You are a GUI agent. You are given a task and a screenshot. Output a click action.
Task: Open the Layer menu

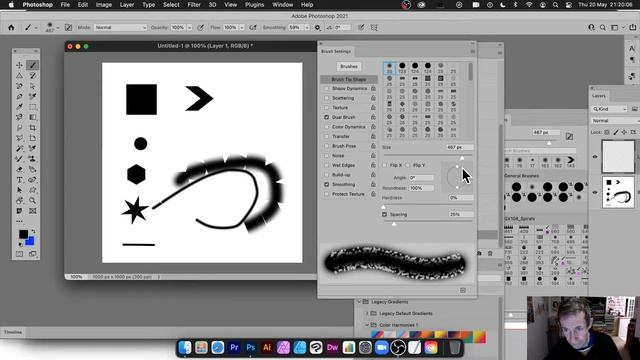[x=127, y=5]
